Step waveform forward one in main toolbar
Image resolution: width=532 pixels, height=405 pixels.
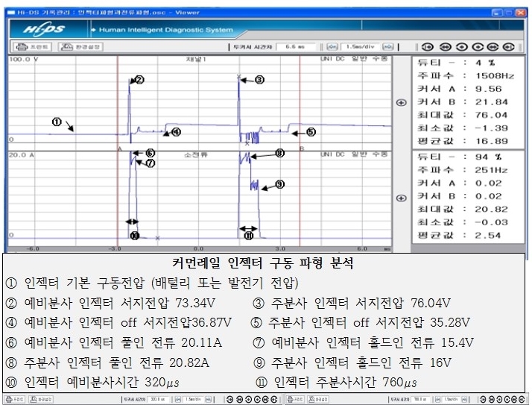pos(478,47)
